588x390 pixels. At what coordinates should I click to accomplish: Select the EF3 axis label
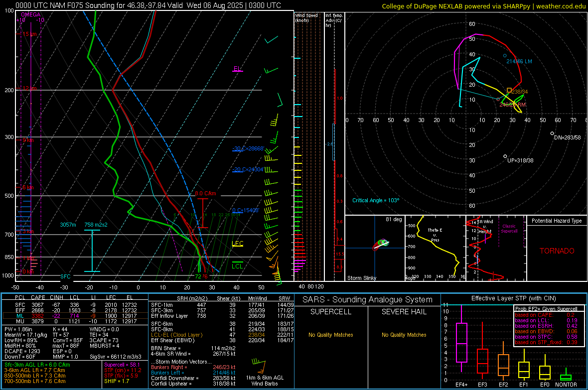[x=482, y=385]
